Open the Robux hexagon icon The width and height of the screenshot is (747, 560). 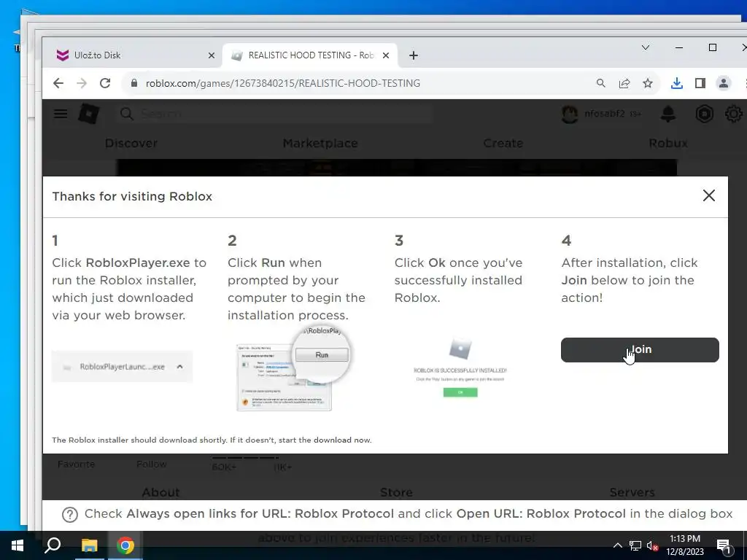704,114
